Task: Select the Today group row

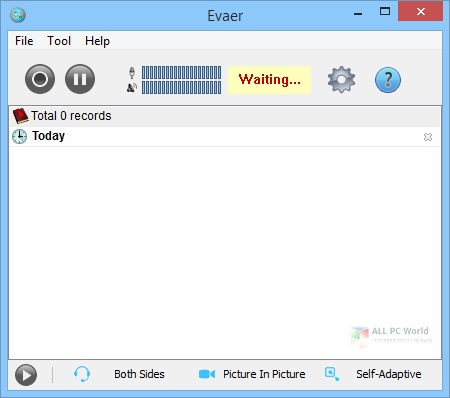Action: pyautogui.click(x=225, y=137)
